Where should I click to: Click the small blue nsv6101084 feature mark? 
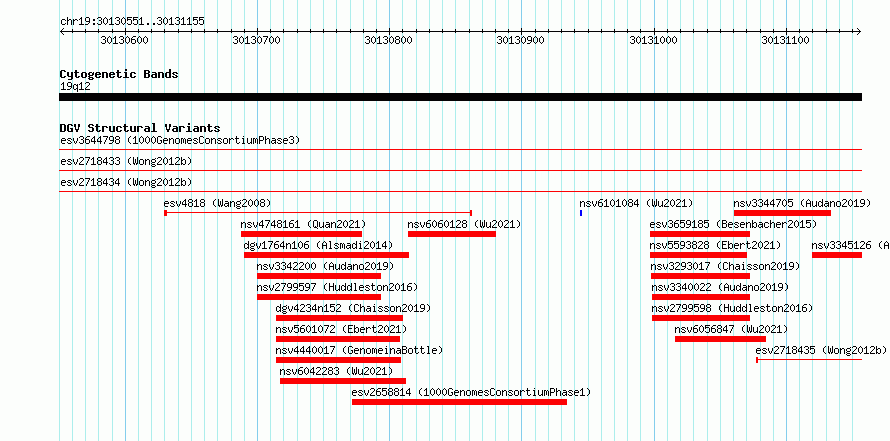point(581,213)
